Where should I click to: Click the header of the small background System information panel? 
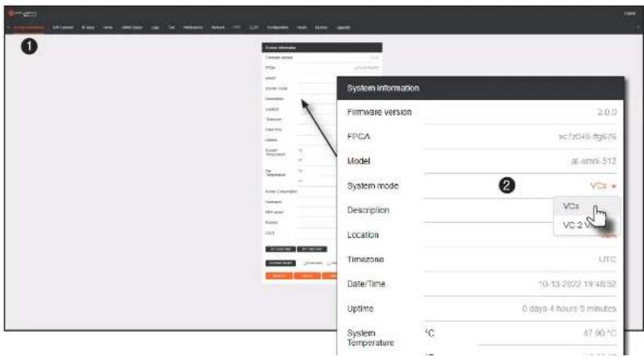click(x=322, y=48)
